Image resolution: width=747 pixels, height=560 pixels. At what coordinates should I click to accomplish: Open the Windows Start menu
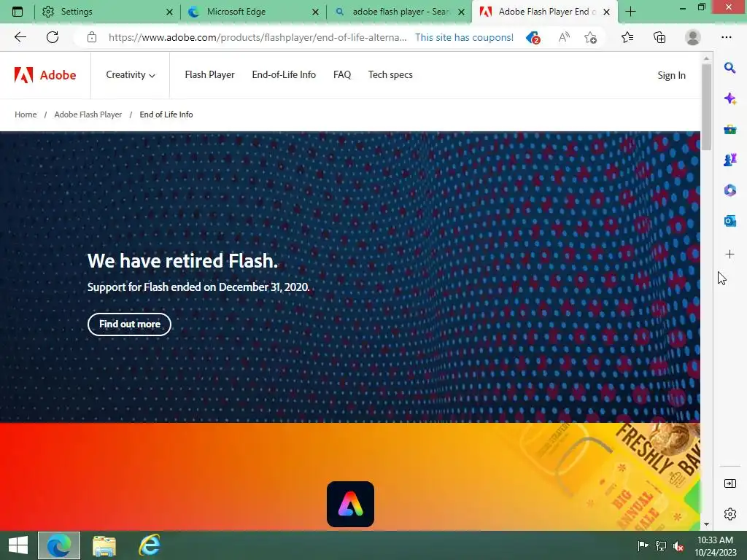point(18,545)
